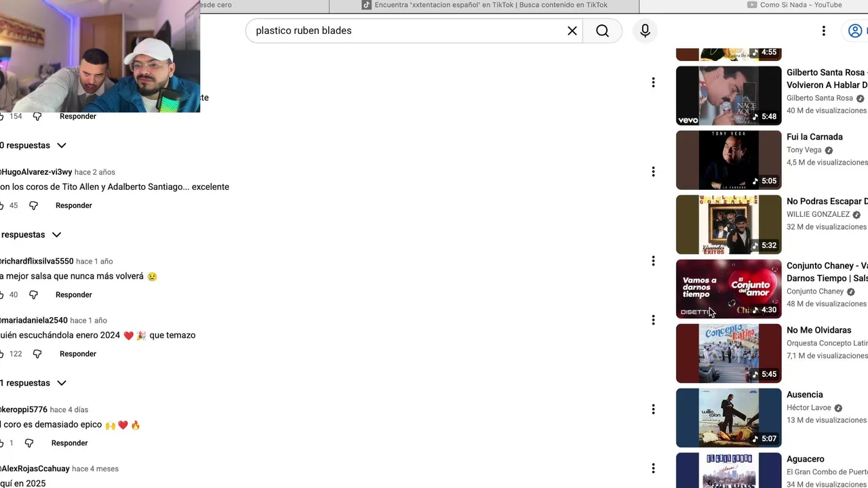868x488 pixels.
Task: Open the Ausencia video title
Action: tap(804, 394)
